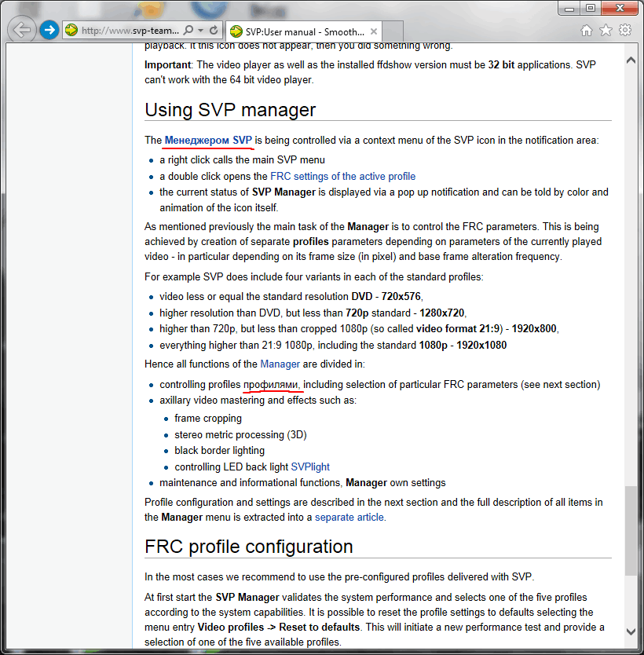Open the separate article link
The height and width of the screenshot is (655, 644).
[349, 517]
